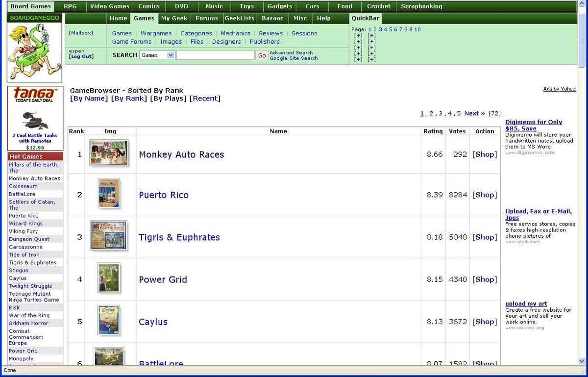This screenshot has width=588, height=377.
Task: Open the Categories submenu link
Action: pos(196,33)
